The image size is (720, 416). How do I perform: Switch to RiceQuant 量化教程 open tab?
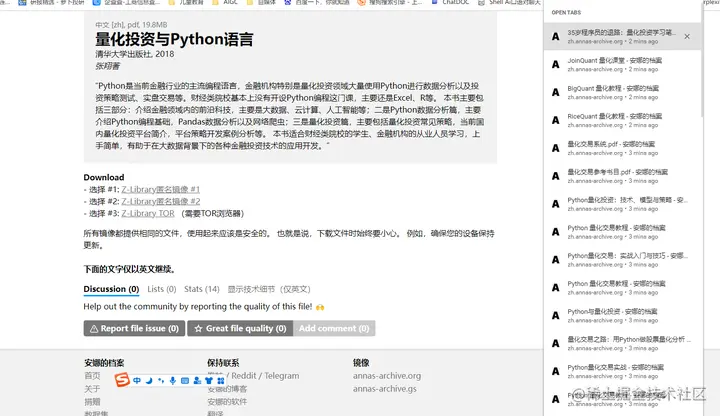click(622, 120)
